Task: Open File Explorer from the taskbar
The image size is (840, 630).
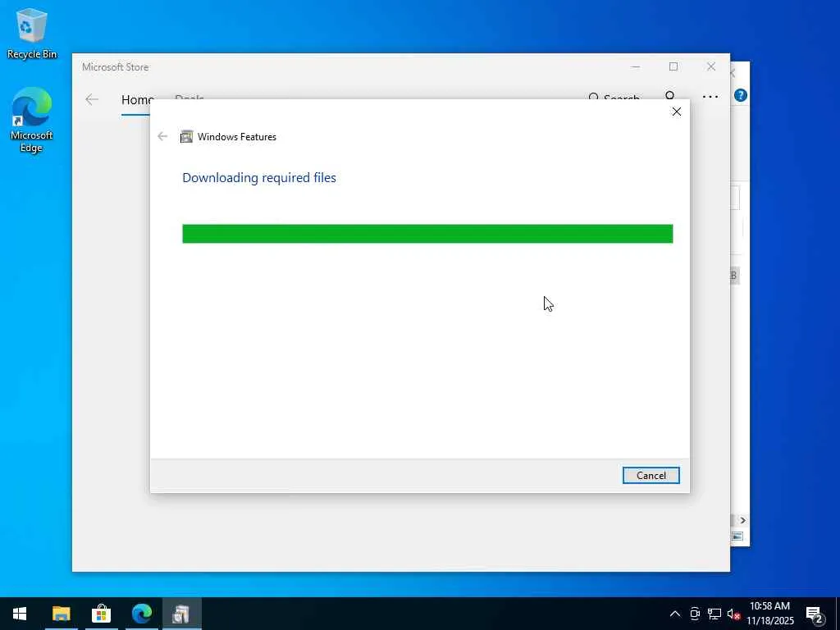Action: coord(61,614)
